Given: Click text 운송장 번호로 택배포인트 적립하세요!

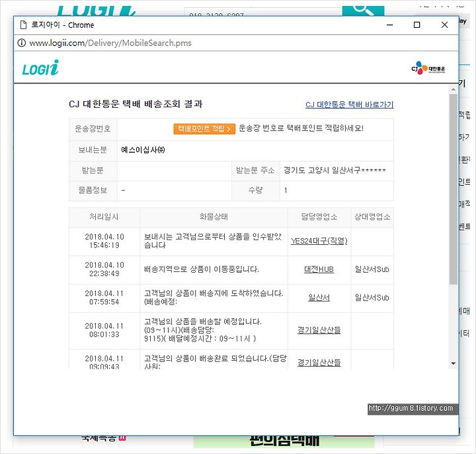Looking at the screenshot, I should (x=301, y=128).
